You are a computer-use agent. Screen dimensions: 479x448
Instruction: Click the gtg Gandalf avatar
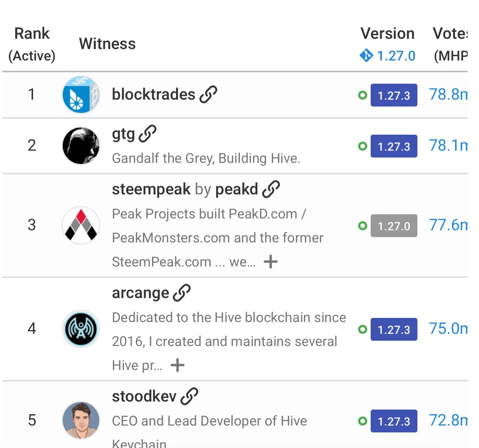pyautogui.click(x=81, y=146)
